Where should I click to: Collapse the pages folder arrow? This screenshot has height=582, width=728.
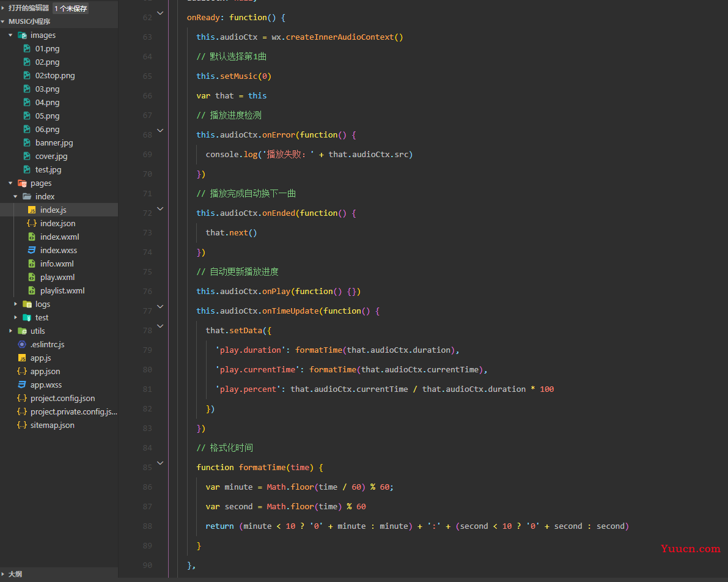10,183
